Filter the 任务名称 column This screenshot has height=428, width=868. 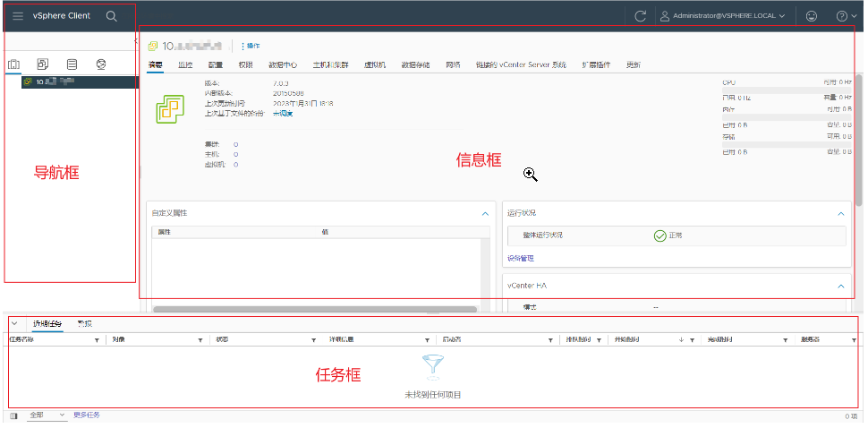pyautogui.click(x=98, y=340)
